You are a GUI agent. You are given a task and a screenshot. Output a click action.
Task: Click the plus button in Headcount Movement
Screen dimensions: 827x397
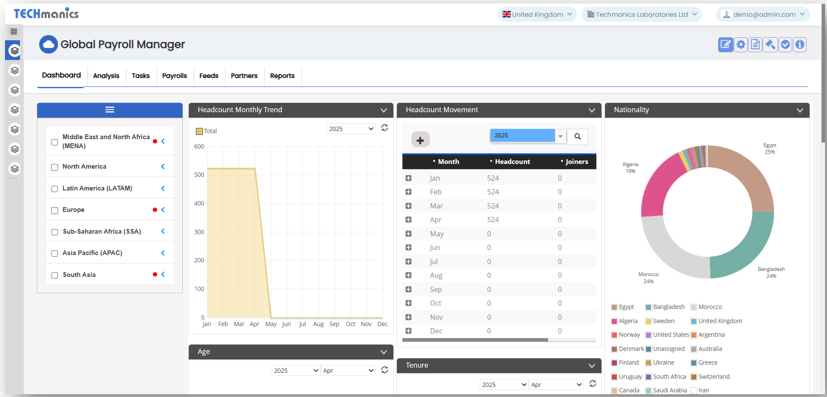[x=420, y=140]
